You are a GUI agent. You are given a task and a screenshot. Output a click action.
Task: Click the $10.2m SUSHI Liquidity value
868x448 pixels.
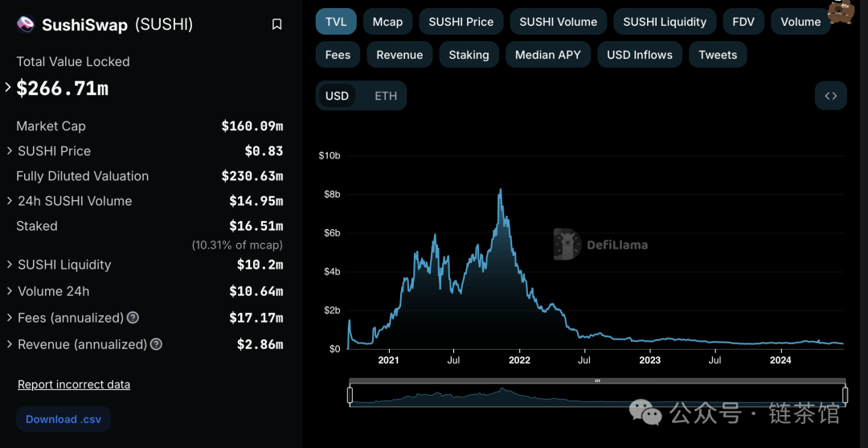pos(260,265)
